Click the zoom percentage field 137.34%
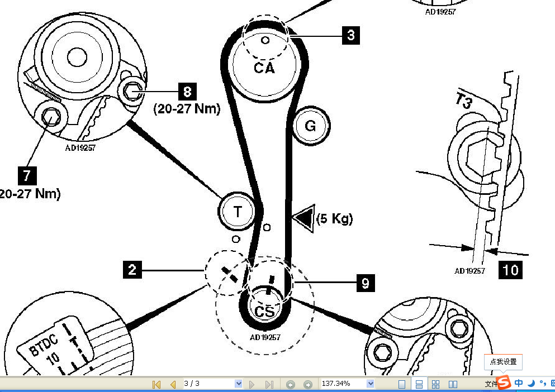555x392 pixels. (343, 384)
